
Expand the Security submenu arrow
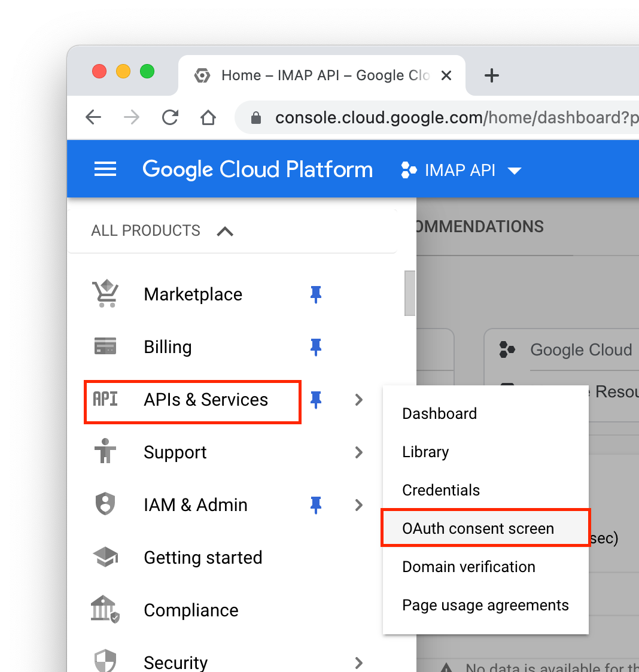click(x=359, y=663)
